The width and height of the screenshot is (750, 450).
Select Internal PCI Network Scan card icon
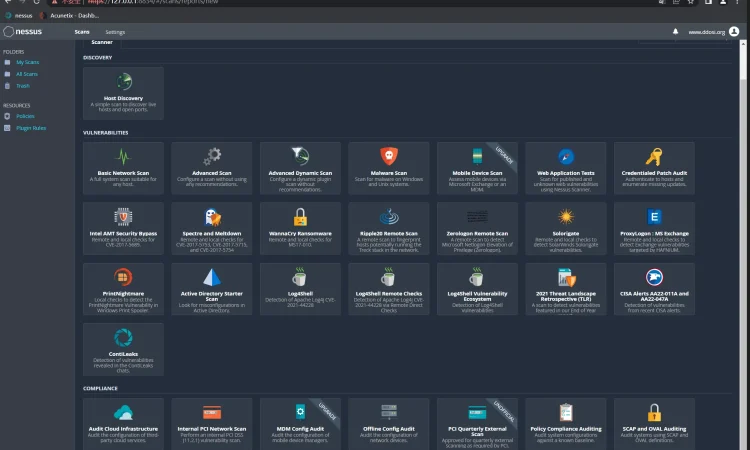(x=212, y=412)
